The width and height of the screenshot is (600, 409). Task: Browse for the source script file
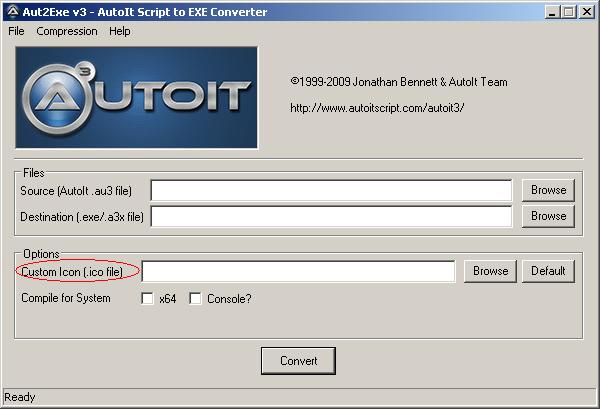tap(548, 190)
